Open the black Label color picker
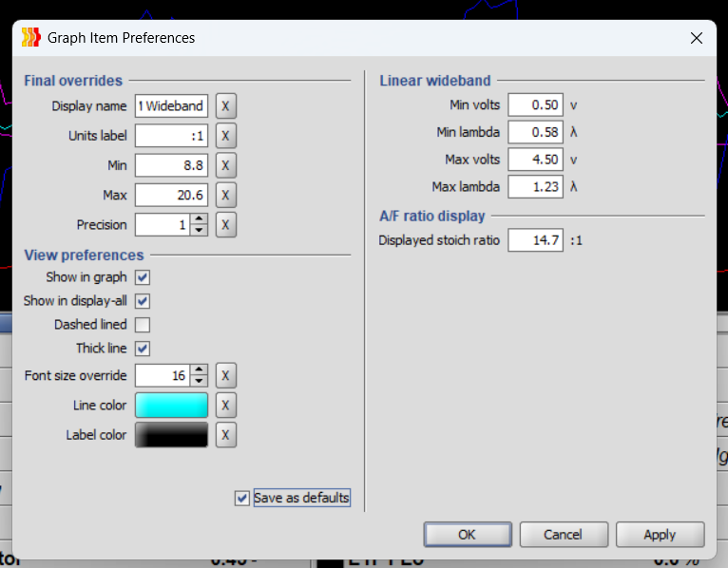Viewport: 728px width, 568px height. 171,435
